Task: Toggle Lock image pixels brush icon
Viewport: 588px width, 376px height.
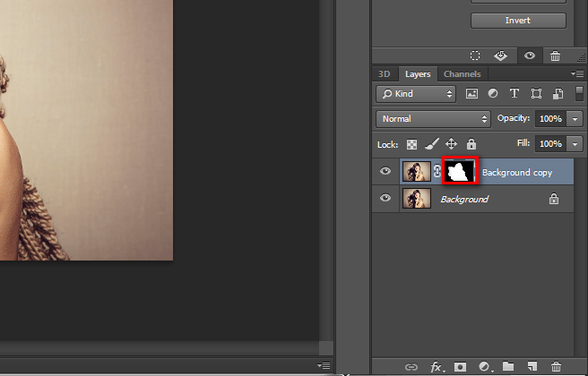Action: (432, 144)
